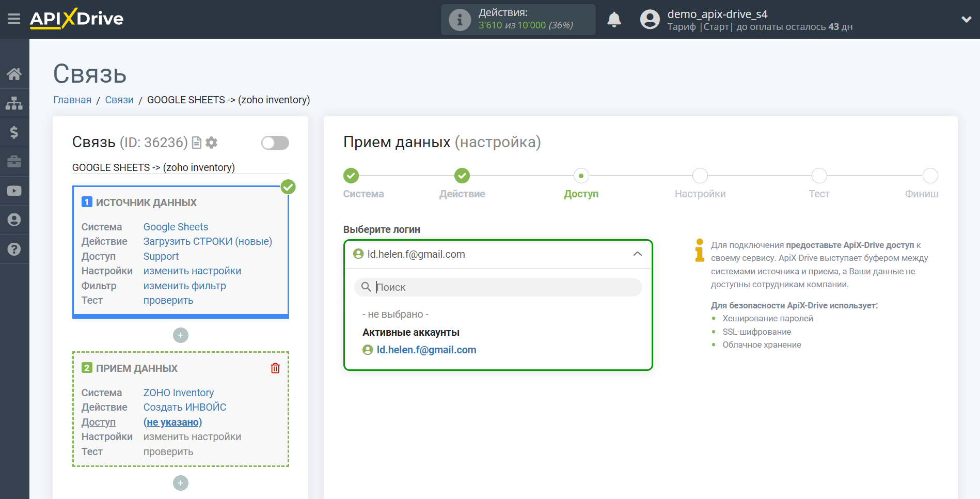The height and width of the screenshot is (499, 980).
Task: Click the ApiX-Drive logo
Action: 76,19
